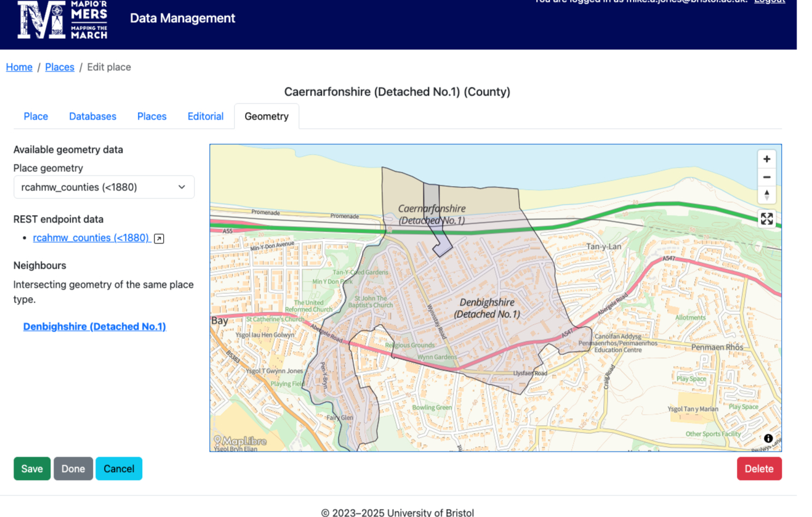
Task: Select the Editorial tab
Action: [x=205, y=116]
